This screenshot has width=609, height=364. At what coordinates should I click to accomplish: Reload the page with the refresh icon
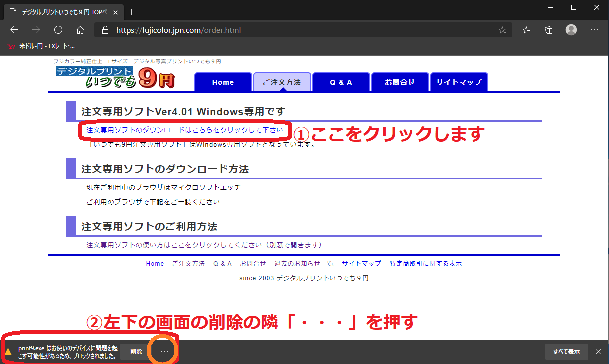tap(58, 30)
